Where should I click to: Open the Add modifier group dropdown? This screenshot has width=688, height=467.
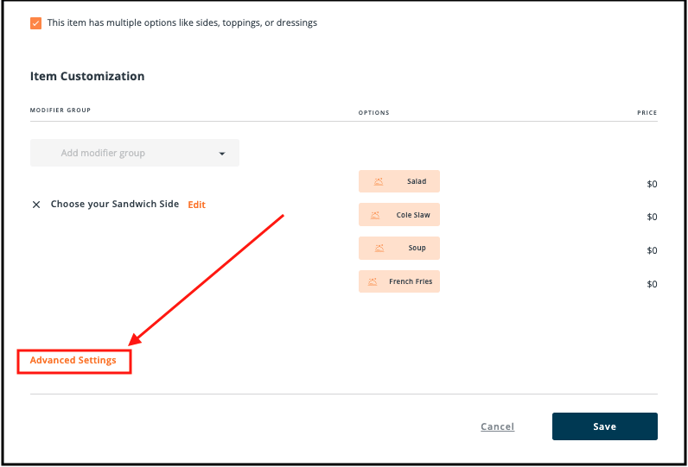pos(135,153)
